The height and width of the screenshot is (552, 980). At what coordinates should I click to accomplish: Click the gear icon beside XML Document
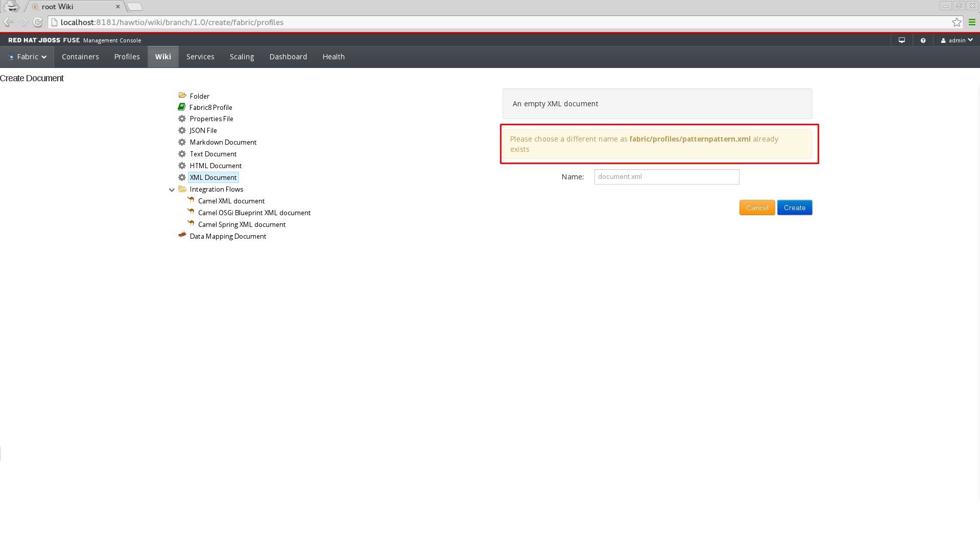[x=182, y=177]
